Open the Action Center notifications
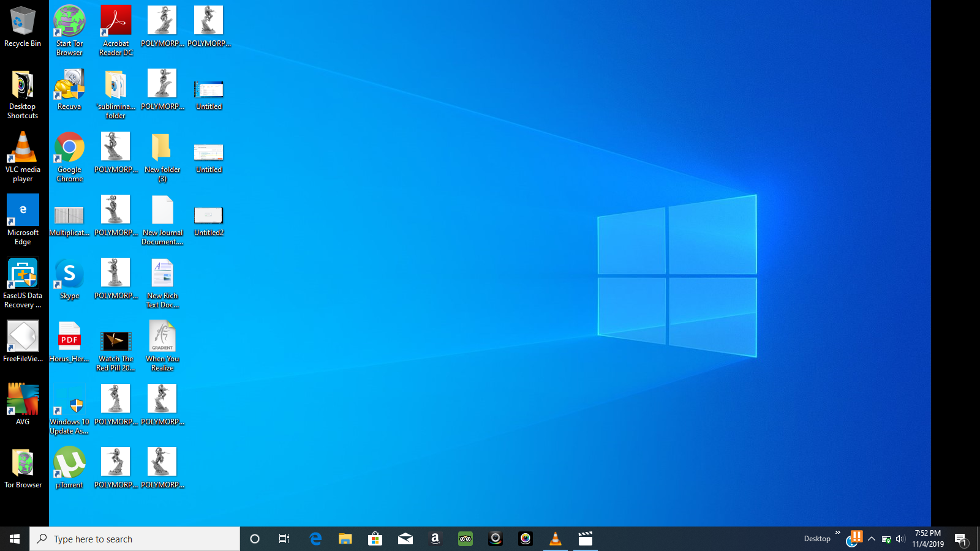980x551 pixels. (x=961, y=539)
